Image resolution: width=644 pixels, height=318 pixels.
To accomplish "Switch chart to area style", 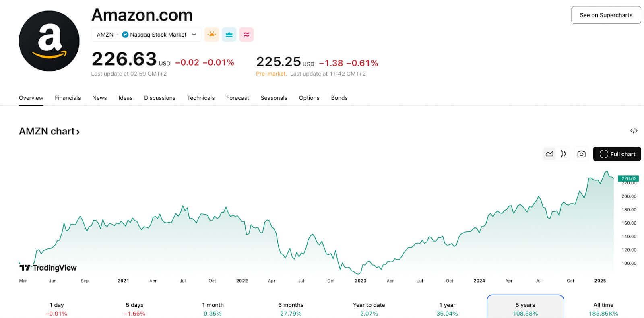I will (549, 154).
